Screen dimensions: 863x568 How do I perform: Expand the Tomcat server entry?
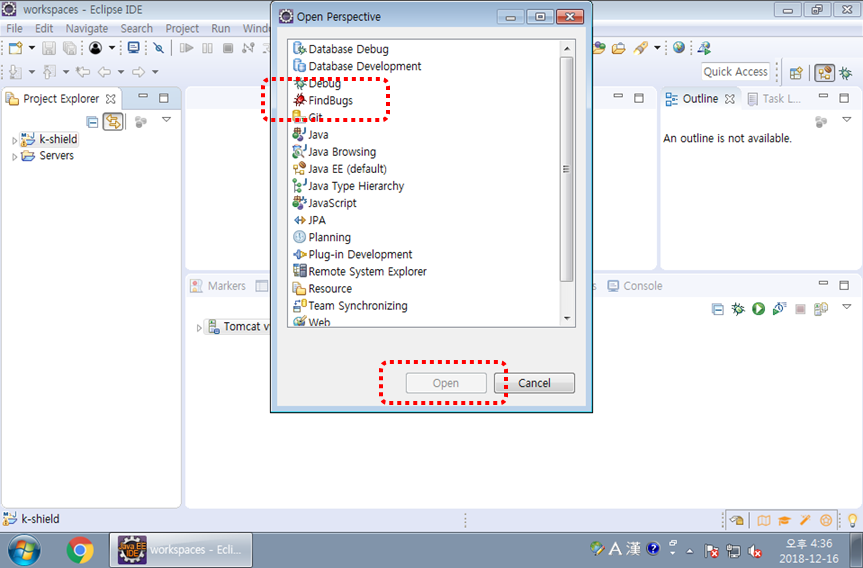point(199,327)
